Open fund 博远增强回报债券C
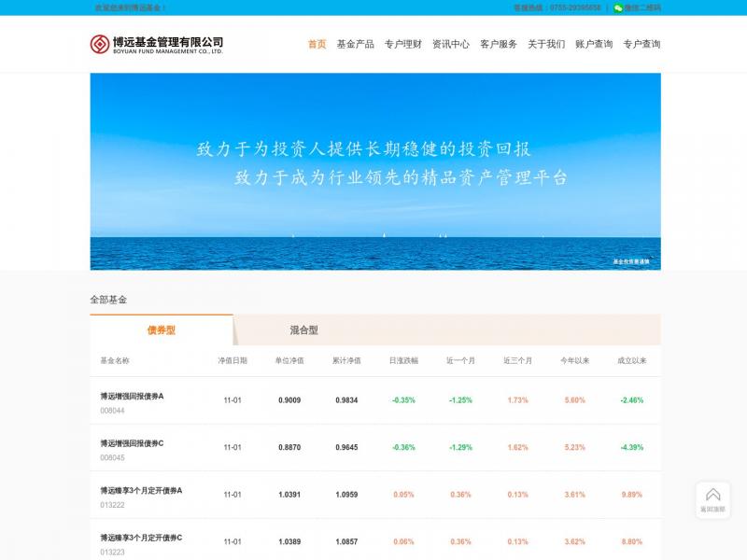 [x=132, y=443]
